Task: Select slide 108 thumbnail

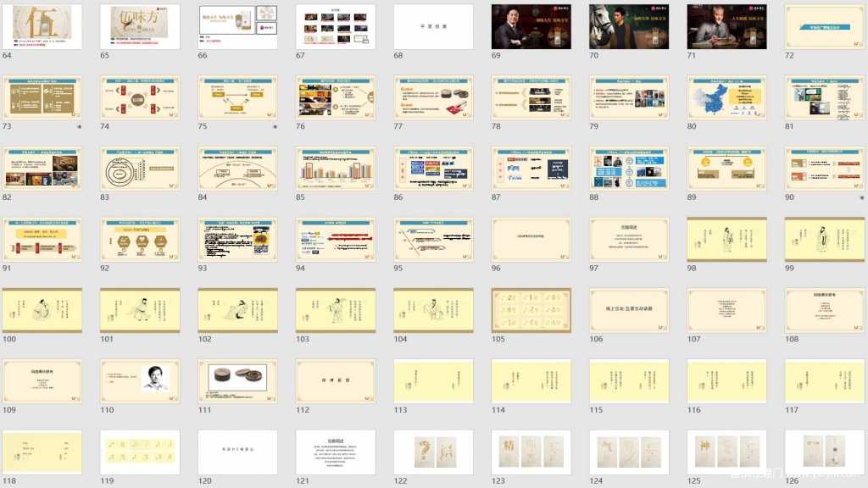Action: (x=825, y=310)
